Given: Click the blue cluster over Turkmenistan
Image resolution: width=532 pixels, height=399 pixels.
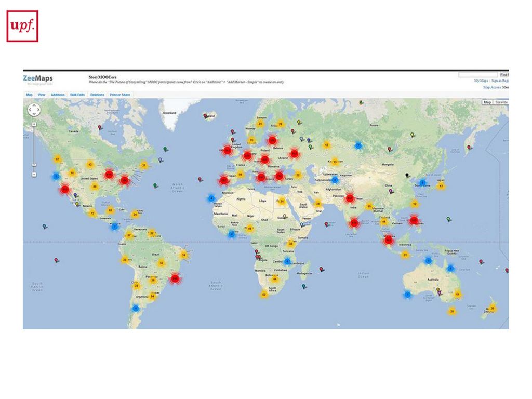Looking at the screenshot, I should click(x=335, y=180).
